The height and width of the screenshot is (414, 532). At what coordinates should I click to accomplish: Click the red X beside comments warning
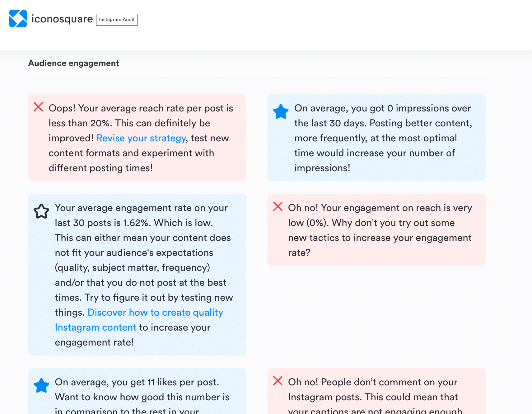pos(278,381)
